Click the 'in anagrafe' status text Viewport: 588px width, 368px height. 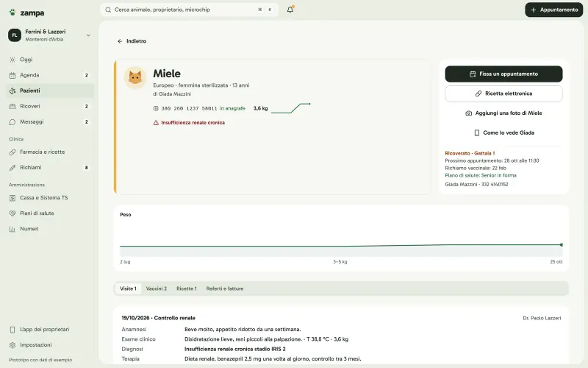232,108
